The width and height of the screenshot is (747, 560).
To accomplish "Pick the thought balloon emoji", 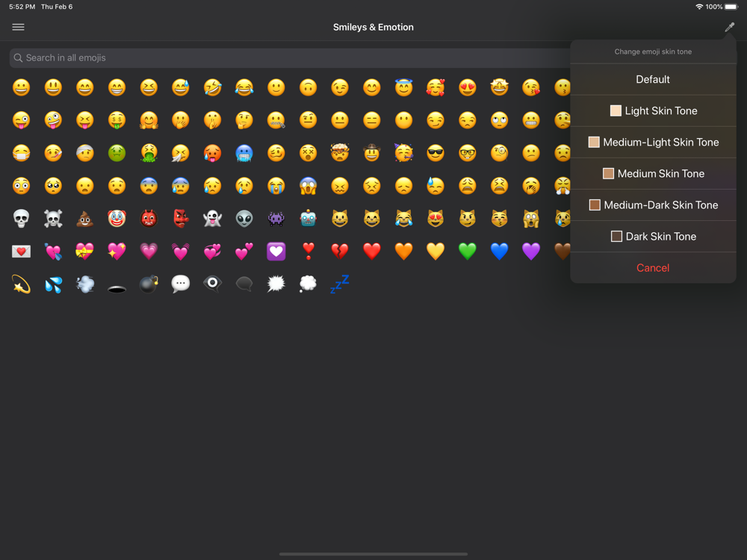I will click(x=309, y=284).
